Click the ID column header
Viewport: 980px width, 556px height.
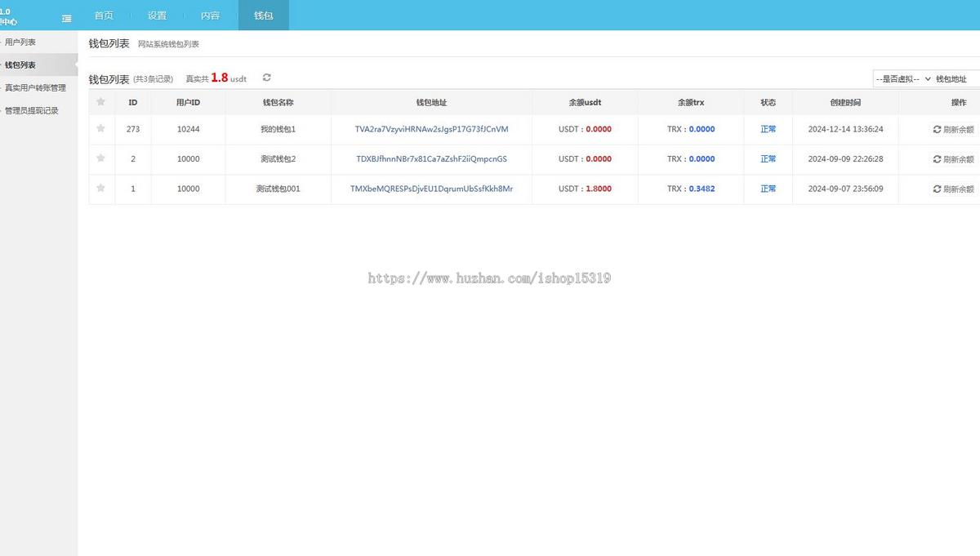(x=133, y=102)
